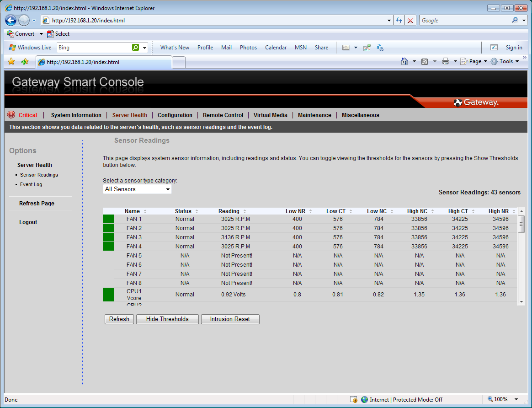The height and width of the screenshot is (408, 532).
Task: Select the 192.168.1.20 browser tab
Action: coord(104,62)
